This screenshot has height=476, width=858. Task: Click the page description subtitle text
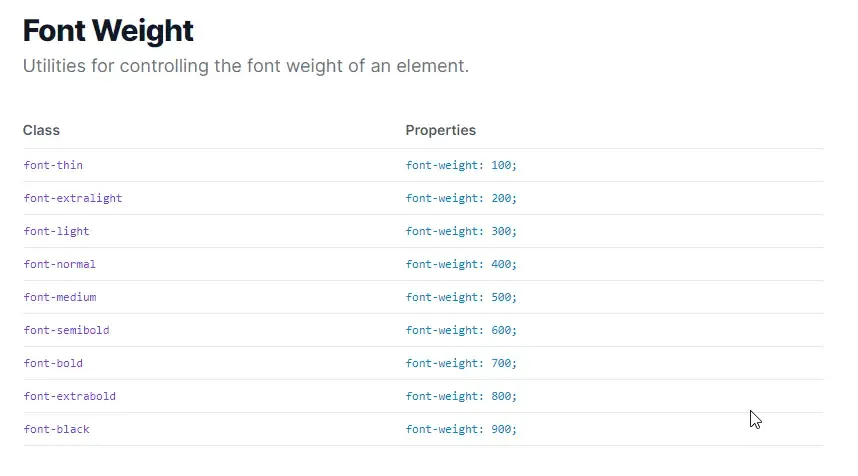point(246,67)
